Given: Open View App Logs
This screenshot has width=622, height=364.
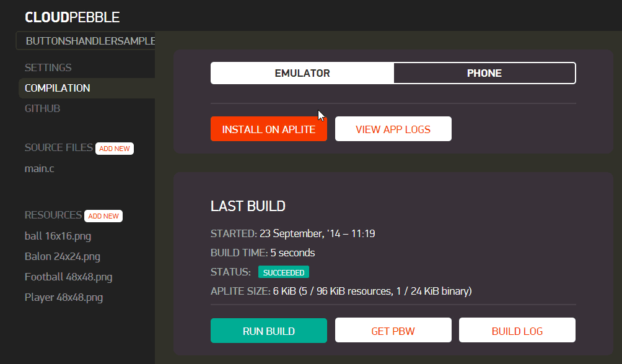Looking at the screenshot, I should coord(393,129).
